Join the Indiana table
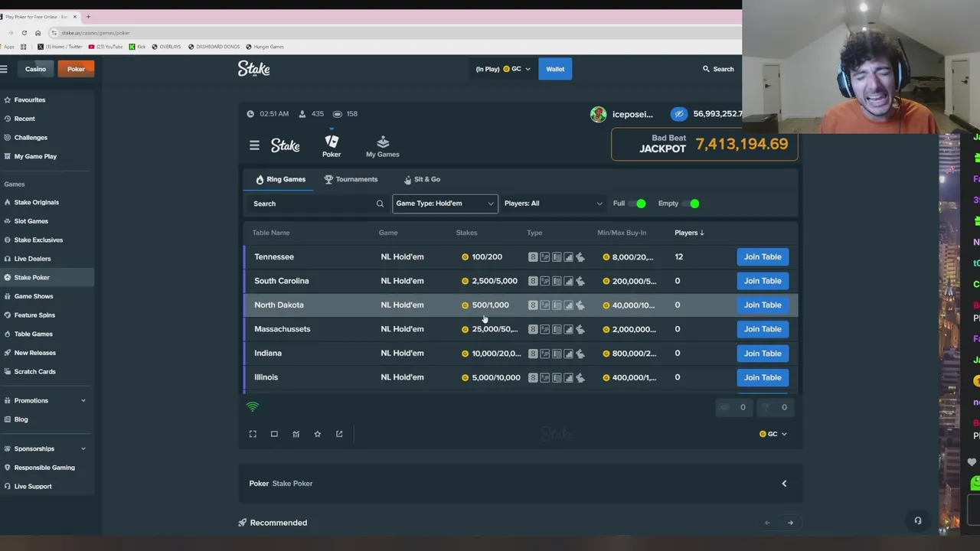Viewport: 980px width, 551px height. [763, 354]
